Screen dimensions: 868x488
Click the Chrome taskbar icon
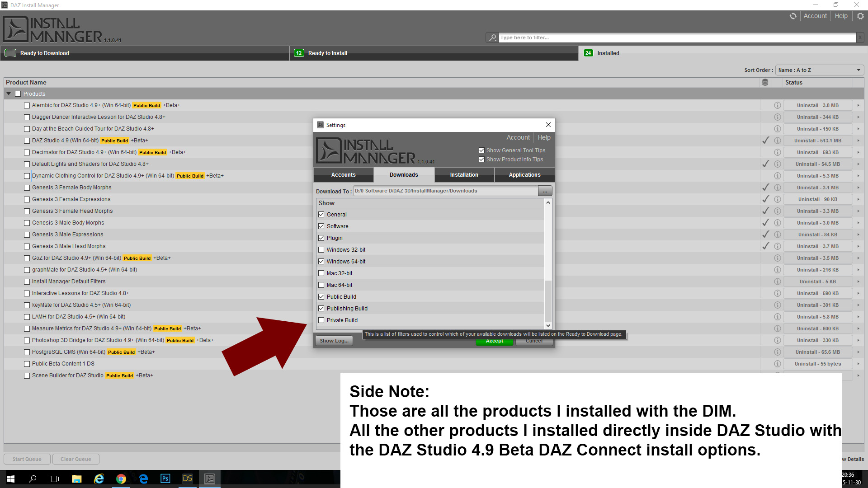pyautogui.click(x=121, y=479)
